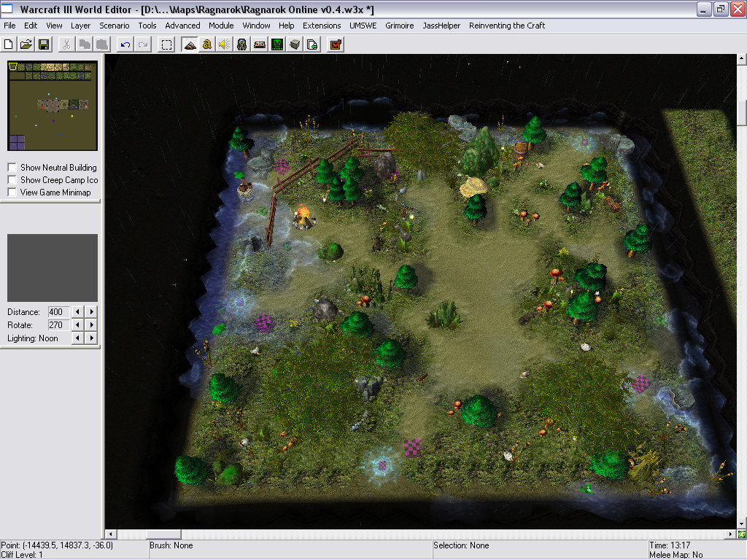Viewport: 747px width, 560px height.
Task: Increase Distance with right arrow
Action: 91,312
